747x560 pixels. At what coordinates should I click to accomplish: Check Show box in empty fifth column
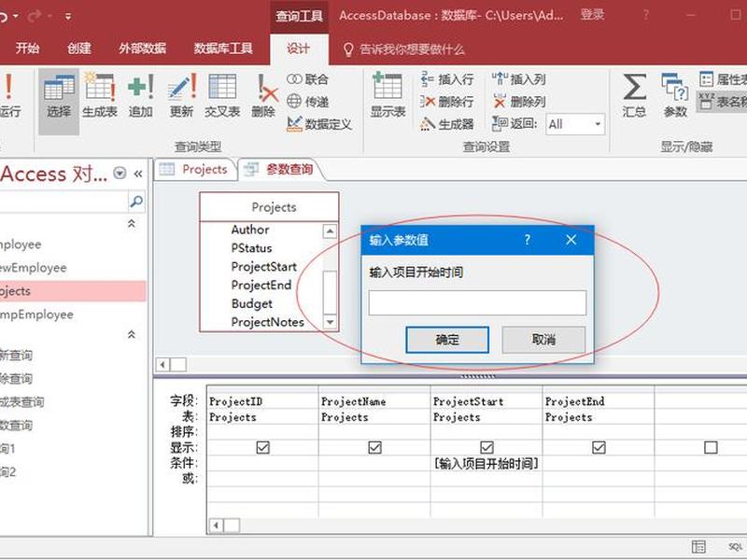click(711, 447)
